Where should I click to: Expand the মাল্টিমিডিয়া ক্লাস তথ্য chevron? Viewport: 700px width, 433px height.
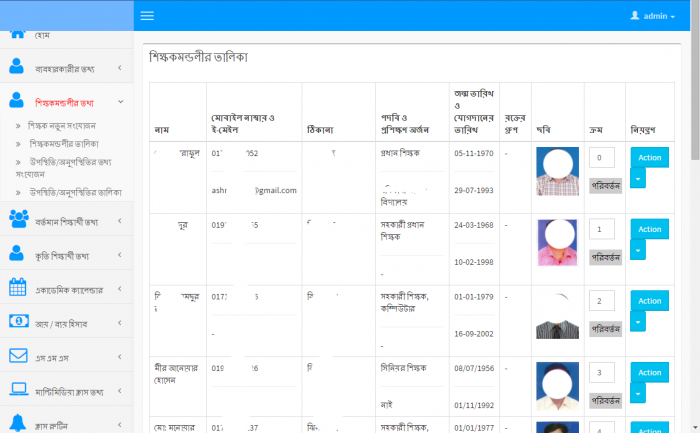pos(120,391)
